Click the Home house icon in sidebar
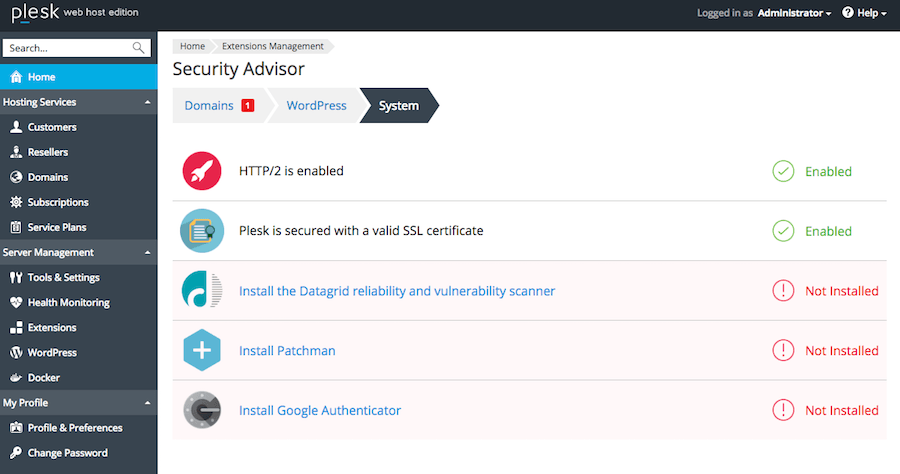 coord(16,76)
